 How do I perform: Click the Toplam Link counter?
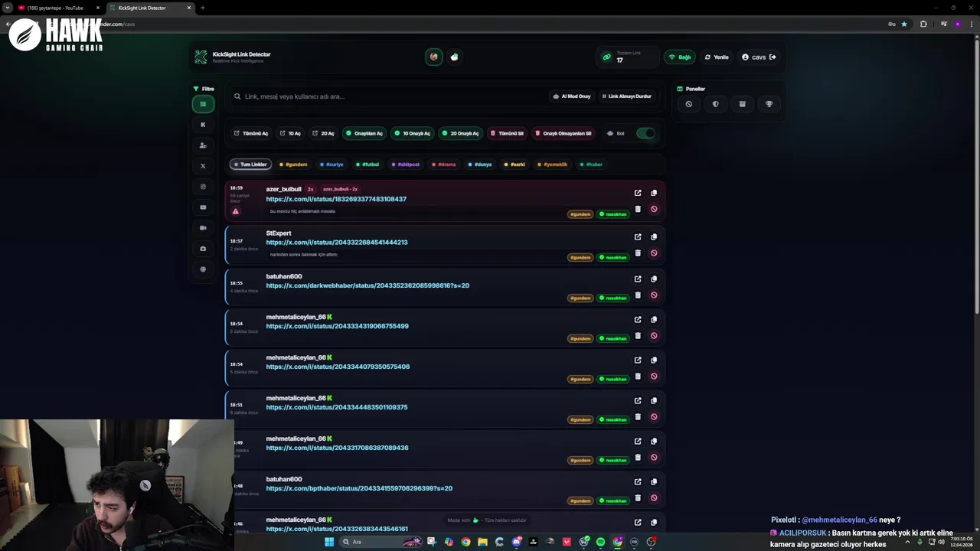[628, 57]
